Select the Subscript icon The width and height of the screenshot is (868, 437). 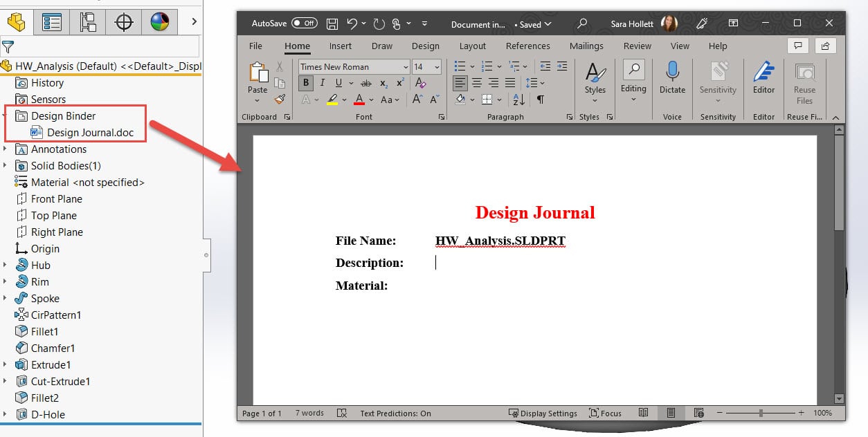(x=383, y=84)
